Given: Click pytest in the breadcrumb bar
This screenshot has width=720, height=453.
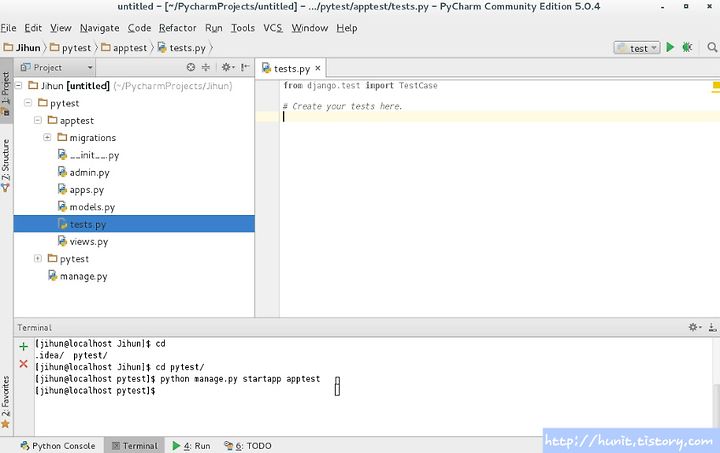Looking at the screenshot, I should point(71,48).
